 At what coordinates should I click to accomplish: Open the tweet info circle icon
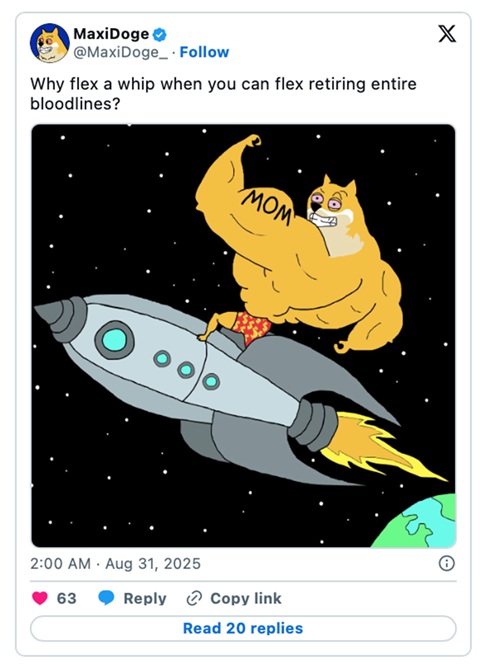click(447, 563)
